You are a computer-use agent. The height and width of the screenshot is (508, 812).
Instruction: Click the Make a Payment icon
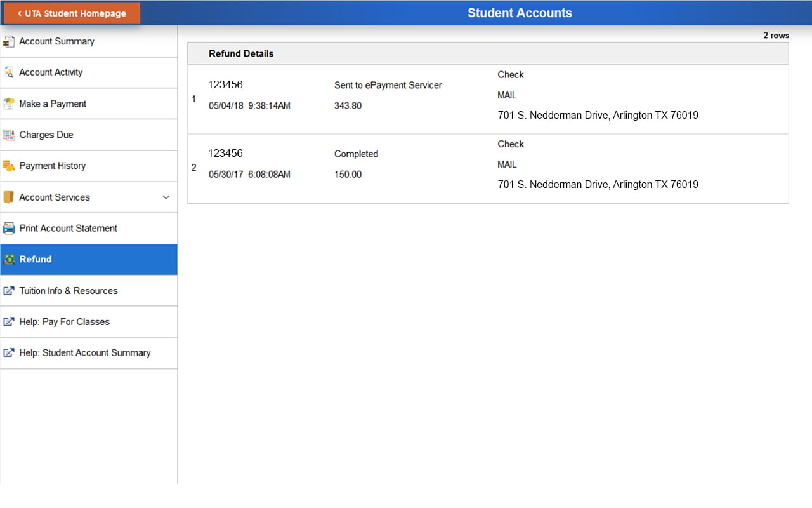[10, 103]
